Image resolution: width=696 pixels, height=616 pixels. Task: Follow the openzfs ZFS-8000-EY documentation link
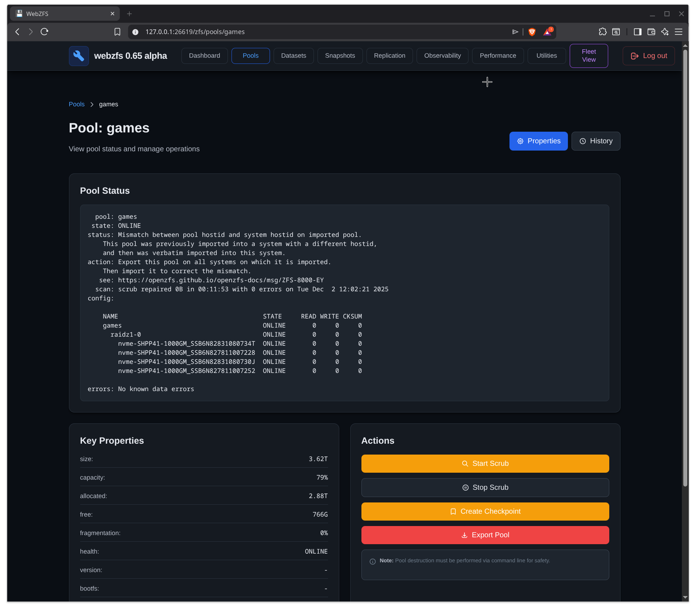point(221,280)
